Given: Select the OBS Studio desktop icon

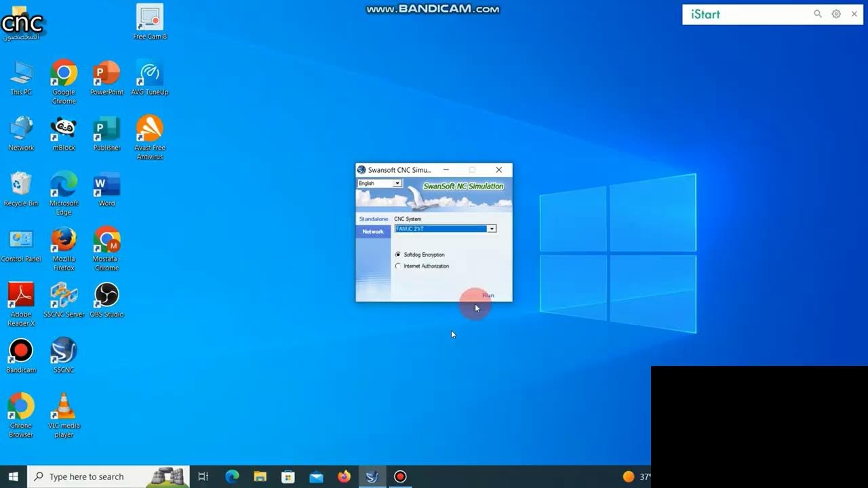Looking at the screenshot, I should pyautogui.click(x=106, y=300).
